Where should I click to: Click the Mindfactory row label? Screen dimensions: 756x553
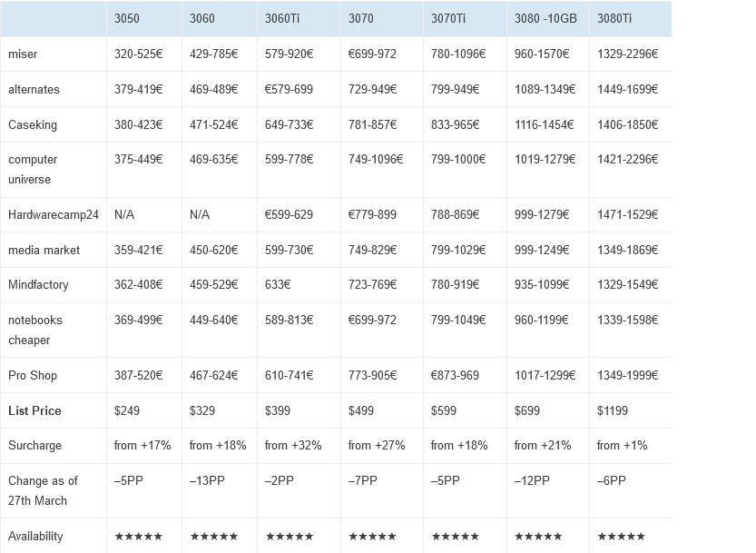click(38, 284)
